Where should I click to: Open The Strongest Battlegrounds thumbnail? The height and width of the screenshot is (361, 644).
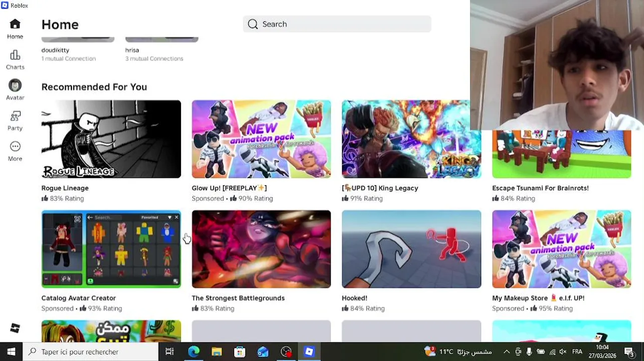tap(261, 249)
